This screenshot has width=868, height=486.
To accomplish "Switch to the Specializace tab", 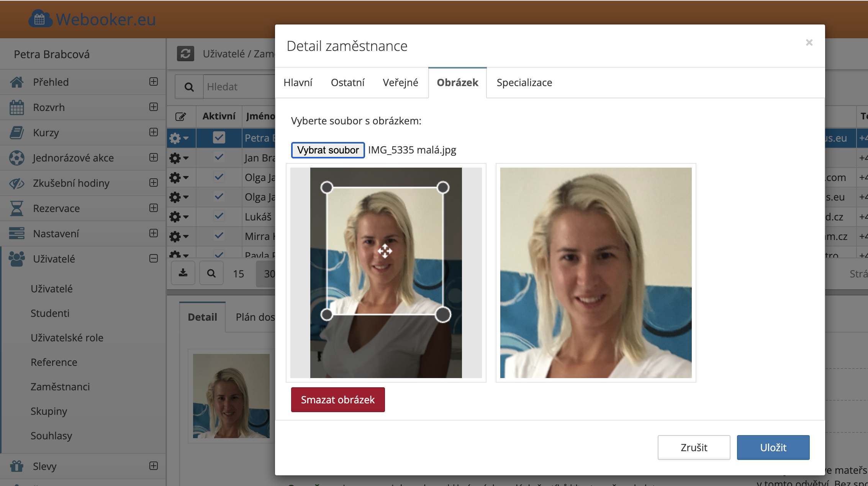I will click(524, 83).
